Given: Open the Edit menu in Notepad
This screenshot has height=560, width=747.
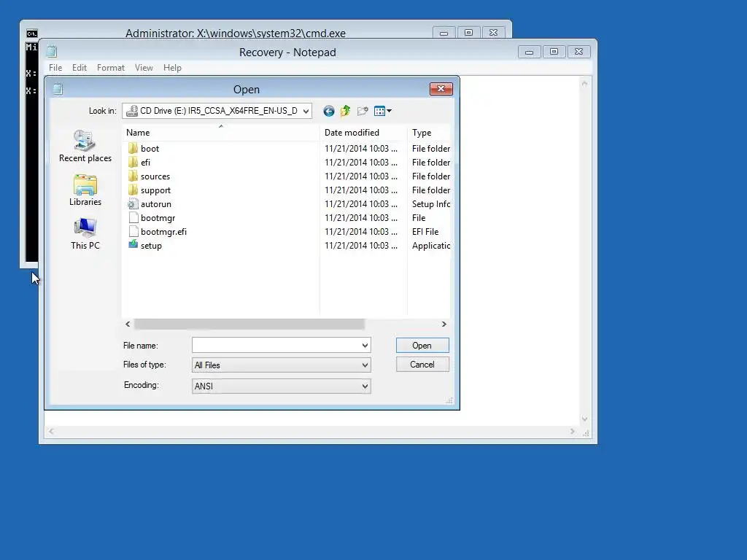Looking at the screenshot, I should (x=80, y=68).
